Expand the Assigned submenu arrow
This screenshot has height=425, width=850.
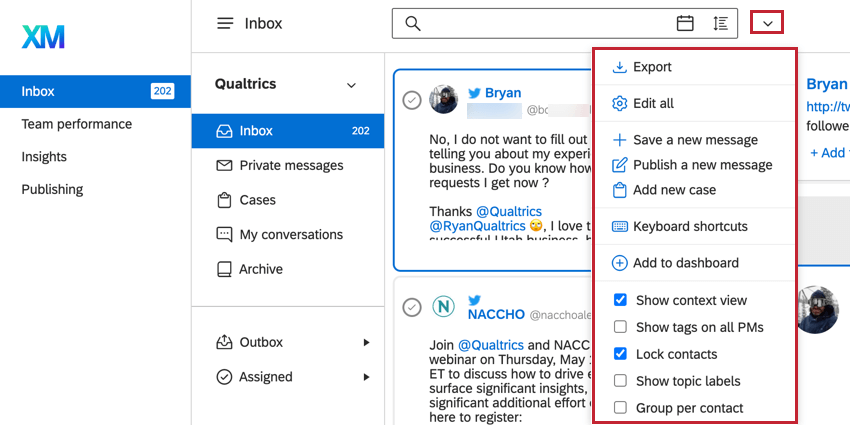point(366,377)
